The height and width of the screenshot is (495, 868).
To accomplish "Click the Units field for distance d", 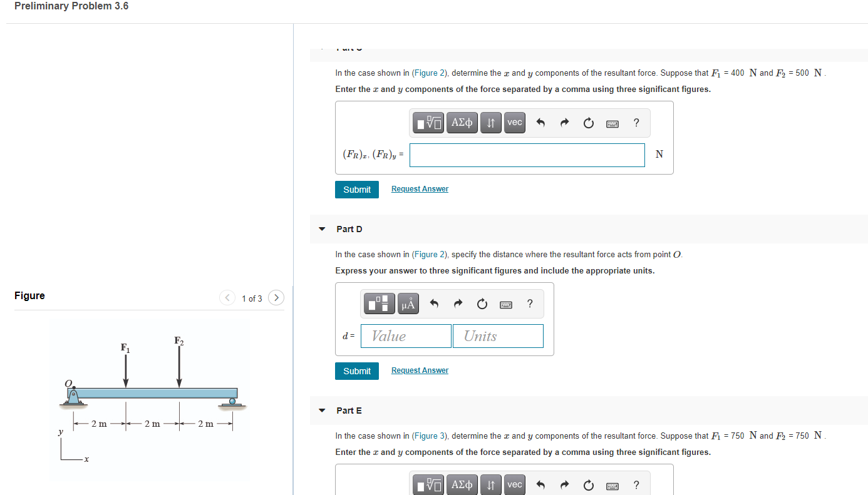I will pyautogui.click(x=498, y=336).
